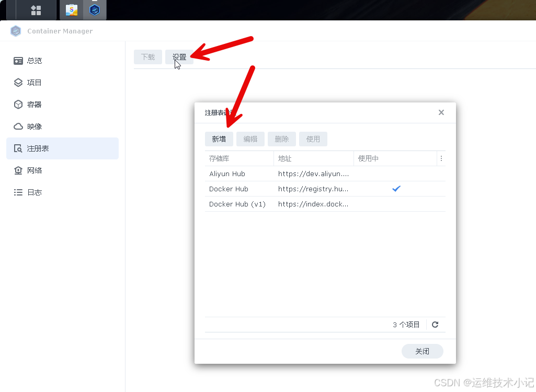
Task: Click the 网络 network house icon
Action: tap(18, 170)
